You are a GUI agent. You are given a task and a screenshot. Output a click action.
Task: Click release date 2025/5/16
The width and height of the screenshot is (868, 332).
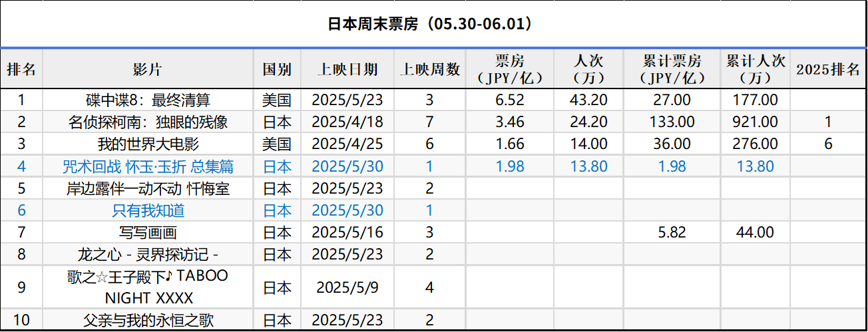click(x=348, y=232)
